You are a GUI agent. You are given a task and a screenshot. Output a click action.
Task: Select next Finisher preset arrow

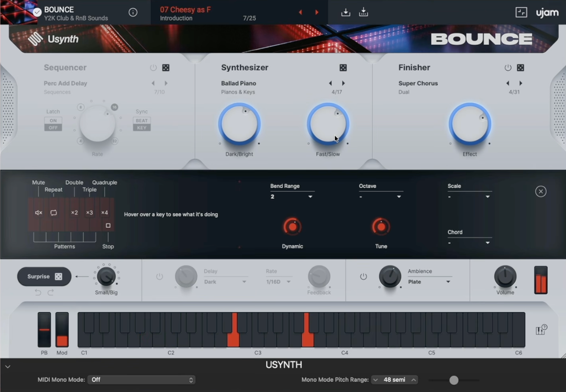pyautogui.click(x=521, y=83)
